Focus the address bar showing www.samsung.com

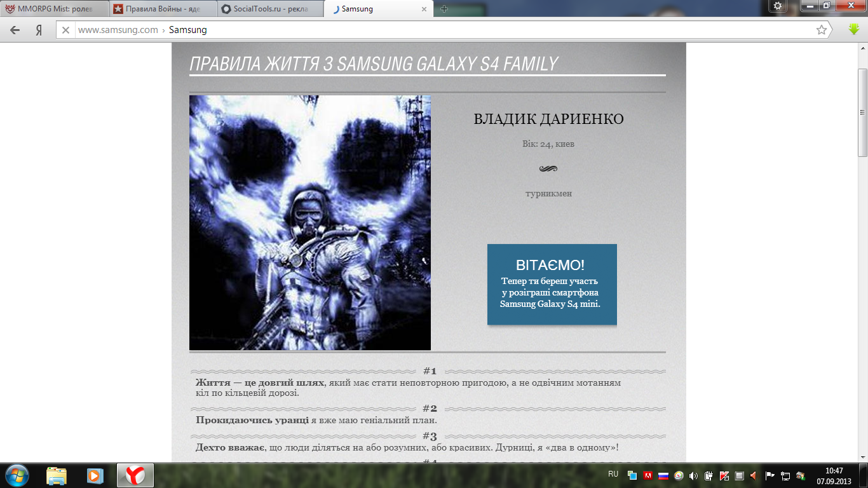point(445,30)
